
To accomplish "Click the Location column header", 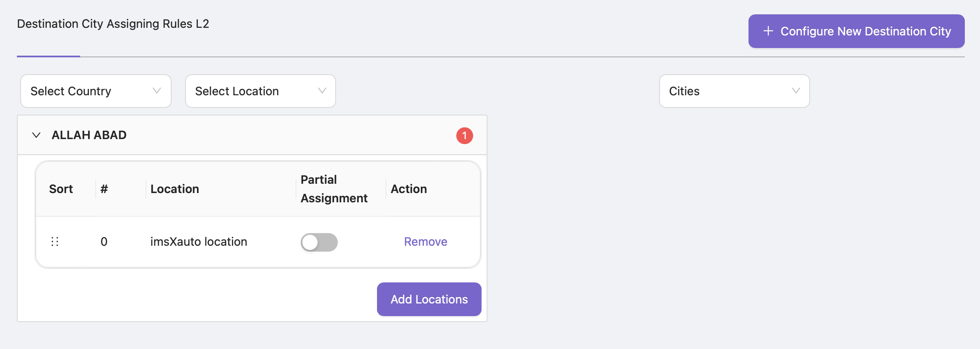I will pos(175,189).
